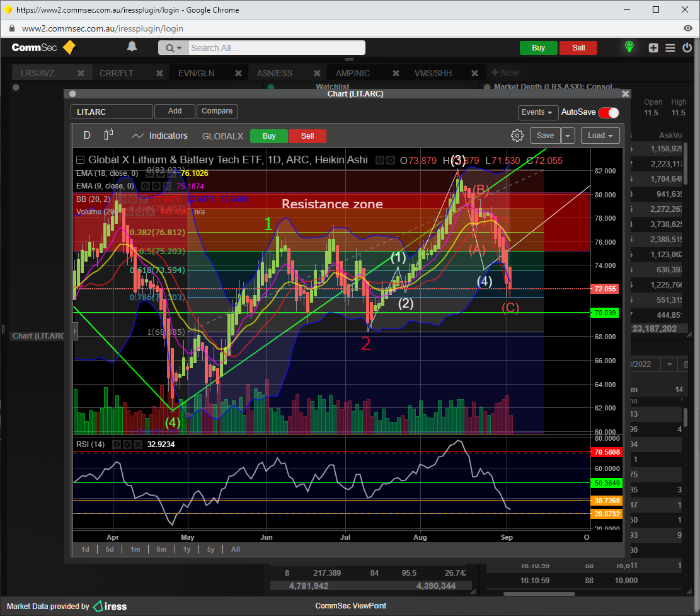Switch to the EVN/GLN tab
The height and width of the screenshot is (616, 700).
pyautogui.click(x=196, y=73)
